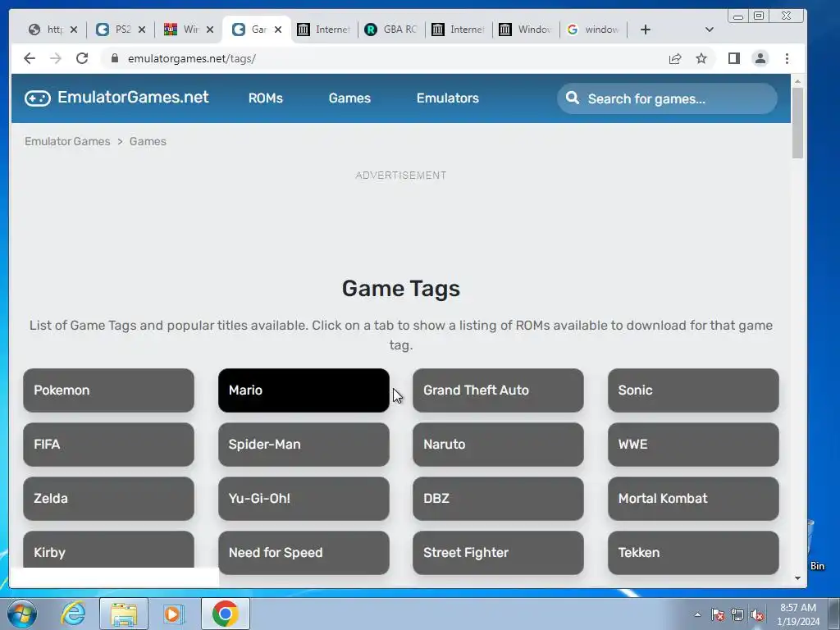The image size is (840, 630).
Task: Click the Chrome profile avatar icon
Action: (760, 58)
